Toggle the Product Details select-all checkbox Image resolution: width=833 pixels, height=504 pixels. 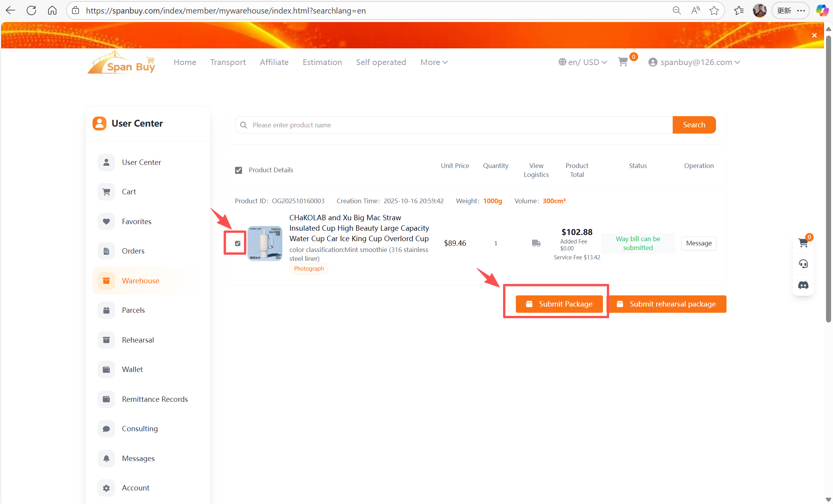239,170
